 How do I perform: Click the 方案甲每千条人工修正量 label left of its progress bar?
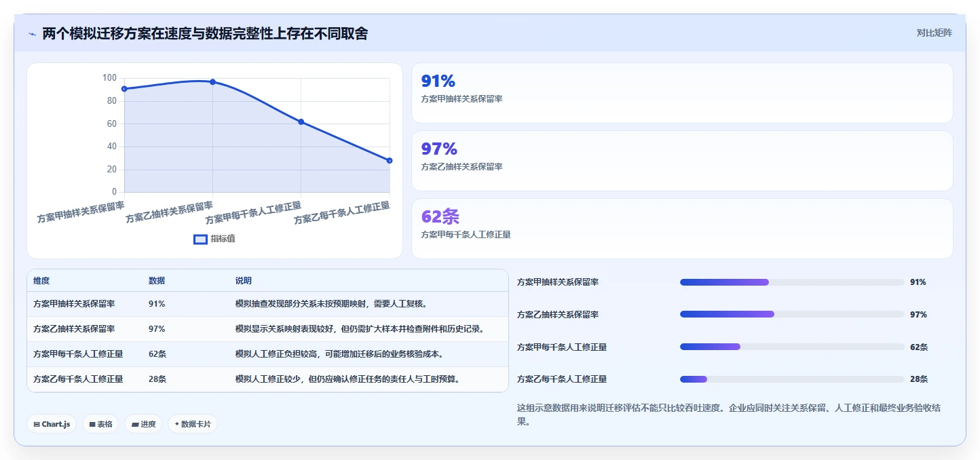(x=562, y=347)
